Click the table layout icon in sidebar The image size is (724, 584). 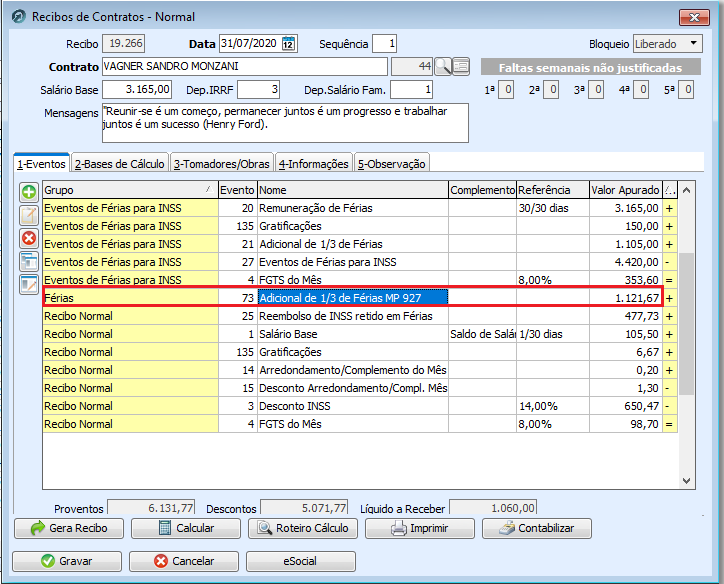tap(29, 261)
